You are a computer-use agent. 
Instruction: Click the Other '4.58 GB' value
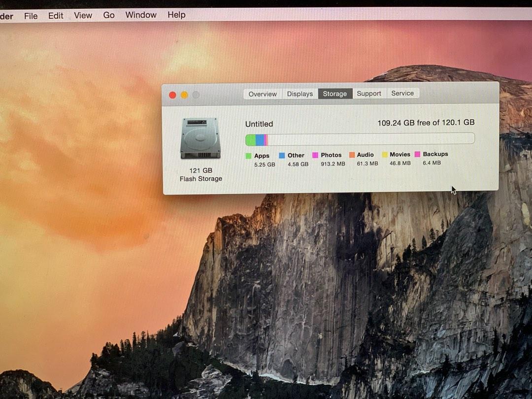(x=298, y=164)
